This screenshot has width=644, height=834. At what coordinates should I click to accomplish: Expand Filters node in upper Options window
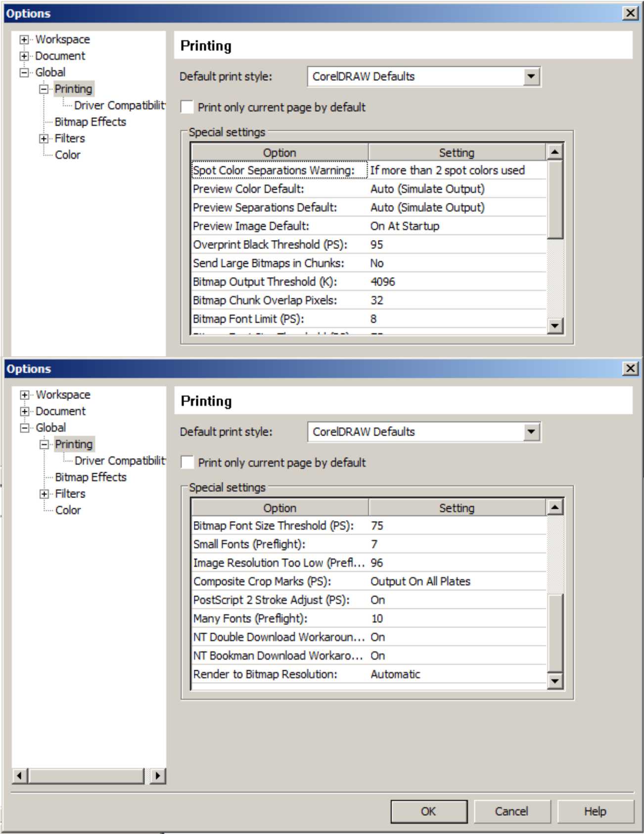(x=44, y=139)
